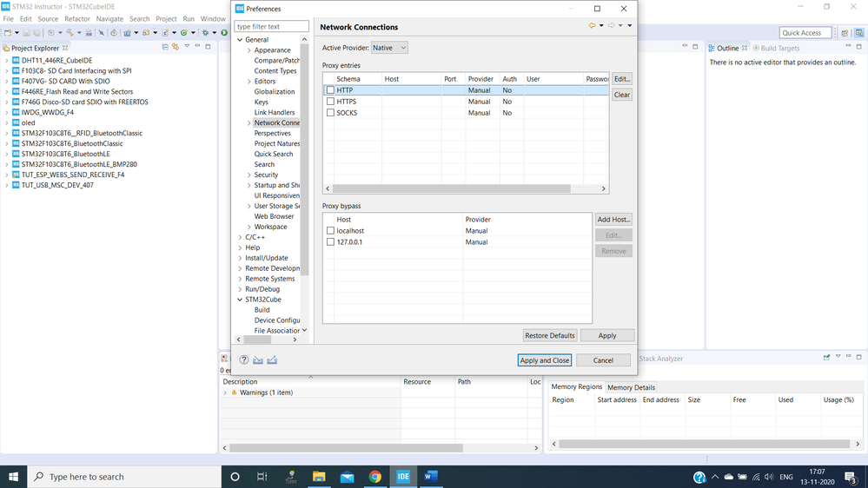Viewport: 868px width, 488px height.
Task: Click the Windows Start button
Action: click(13, 477)
